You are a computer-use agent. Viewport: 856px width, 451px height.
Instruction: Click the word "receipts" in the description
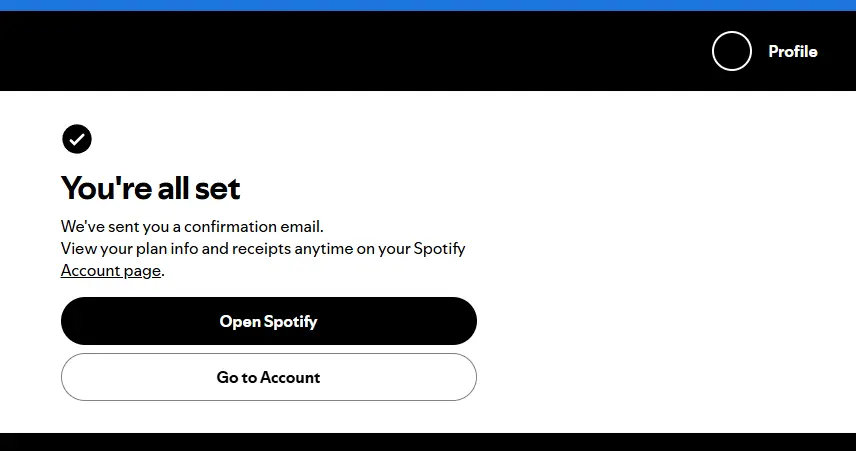click(x=261, y=248)
